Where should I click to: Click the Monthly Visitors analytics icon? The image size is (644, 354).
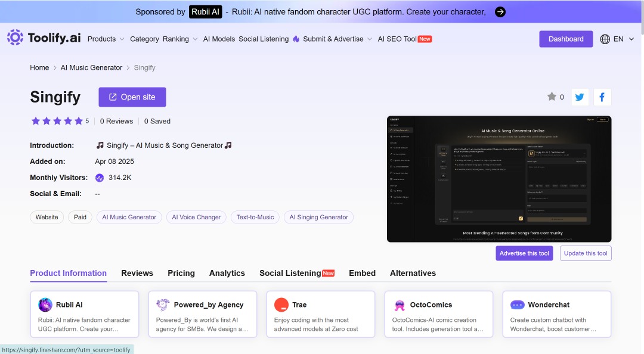tap(100, 178)
